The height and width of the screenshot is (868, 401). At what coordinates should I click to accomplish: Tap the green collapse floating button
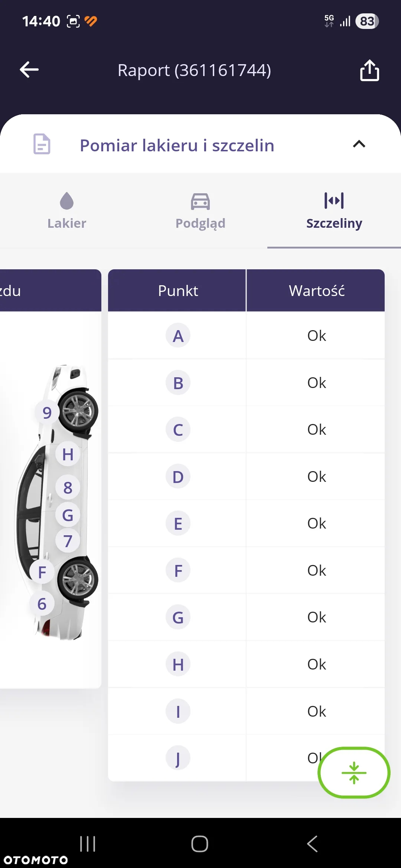coord(354,773)
